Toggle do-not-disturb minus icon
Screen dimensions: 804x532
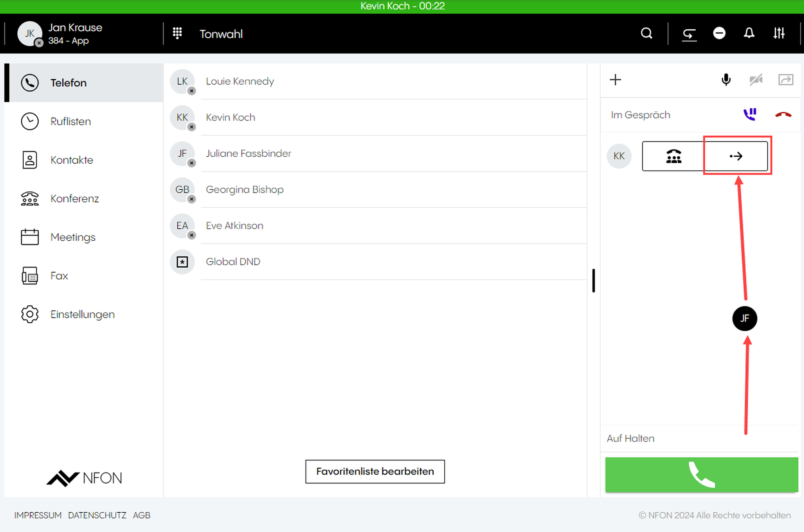click(x=719, y=33)
